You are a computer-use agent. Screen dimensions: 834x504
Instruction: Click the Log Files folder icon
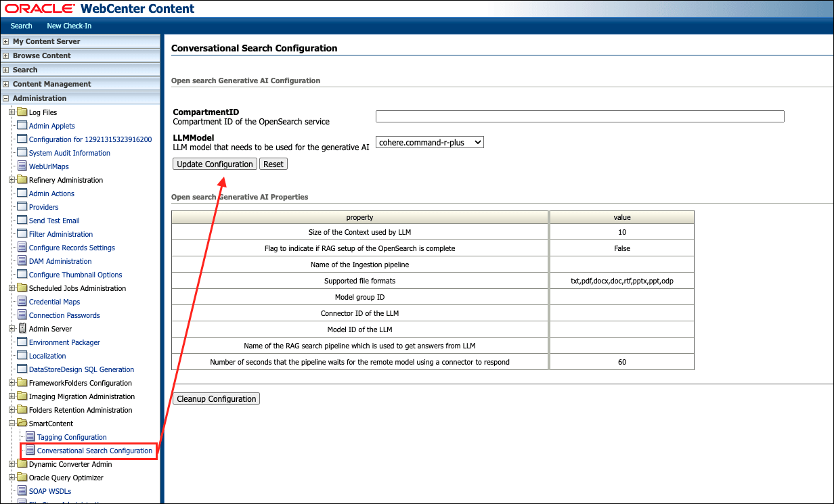point(22,112)
